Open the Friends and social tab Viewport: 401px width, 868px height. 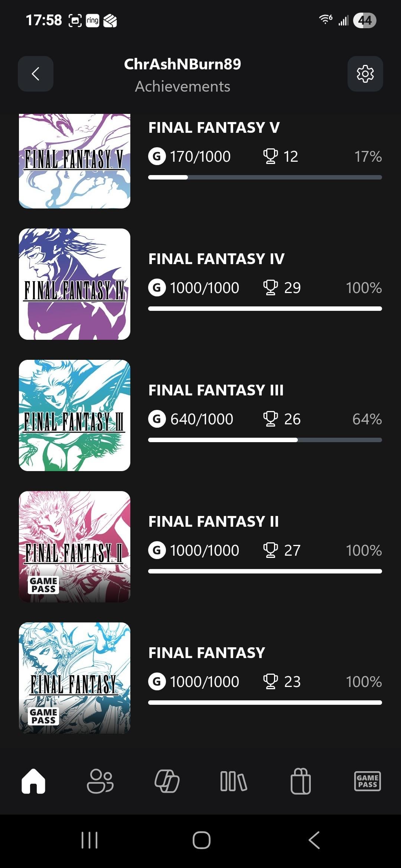click(x=100, y=781)
